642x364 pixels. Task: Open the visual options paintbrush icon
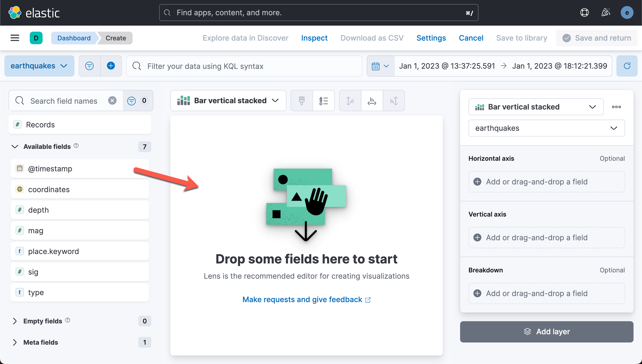[301, 101]
